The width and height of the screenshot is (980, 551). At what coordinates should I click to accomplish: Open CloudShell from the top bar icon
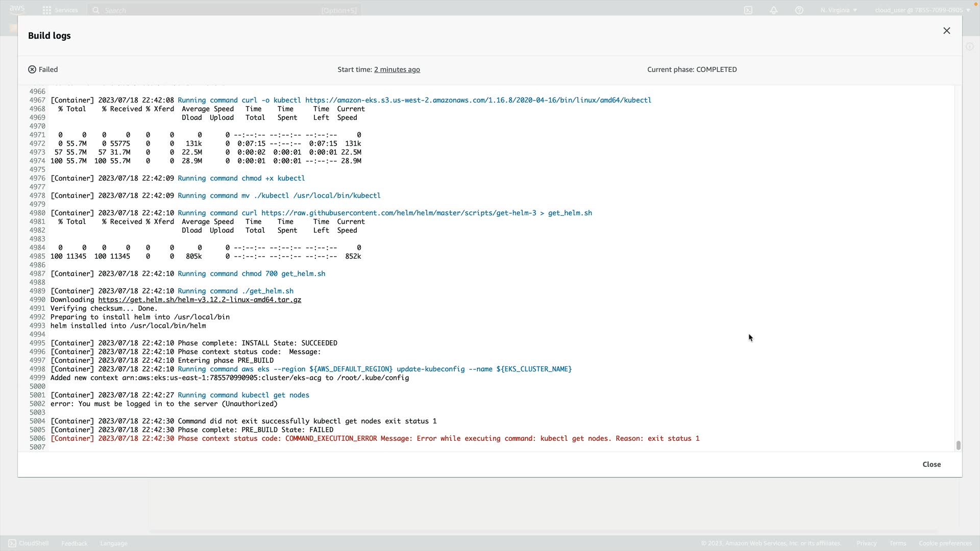(x=748, y=10)
